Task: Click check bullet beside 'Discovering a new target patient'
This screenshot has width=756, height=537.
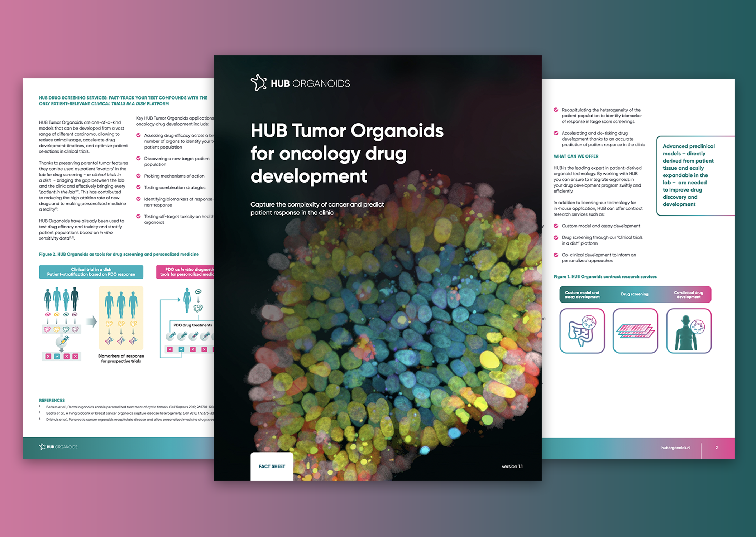Action: point(138,158)
